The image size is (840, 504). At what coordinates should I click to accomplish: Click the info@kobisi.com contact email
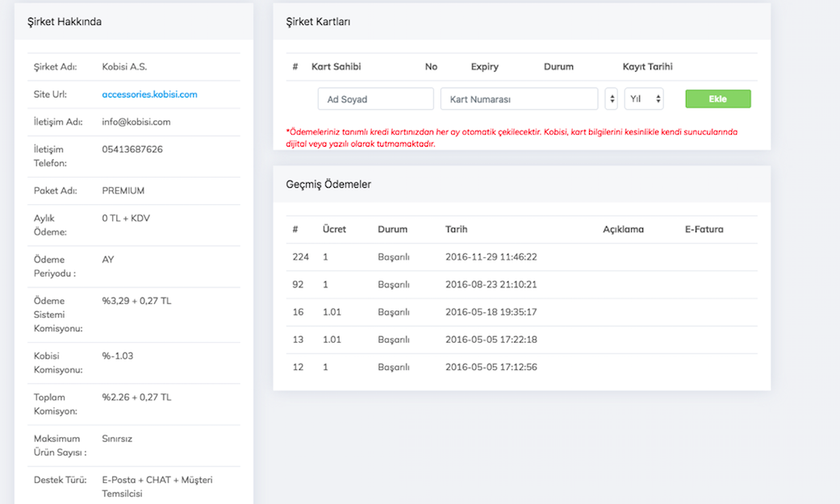(136, 122)
